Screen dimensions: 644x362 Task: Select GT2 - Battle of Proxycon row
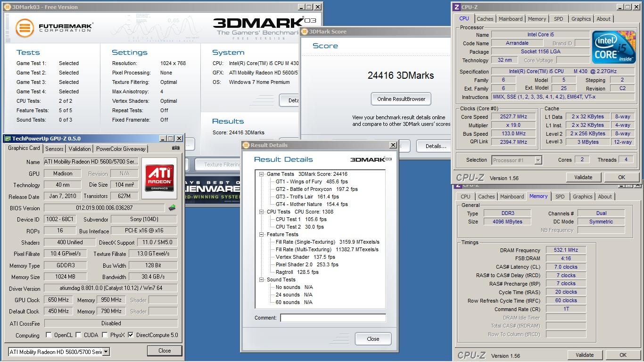click(x=316, y=189)
